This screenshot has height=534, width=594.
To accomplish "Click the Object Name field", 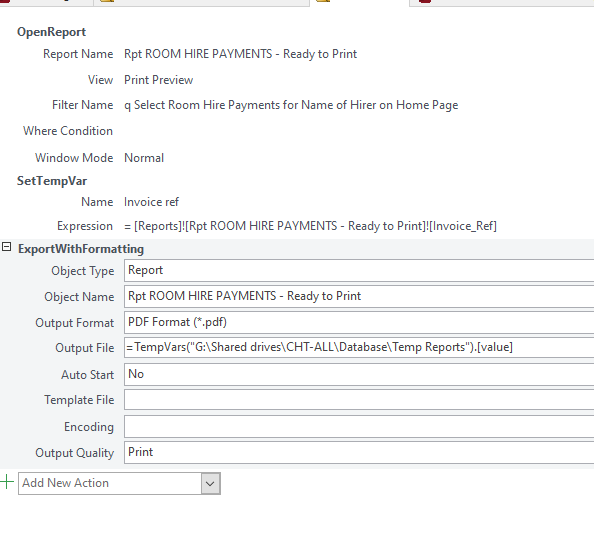I will point(359,297).
